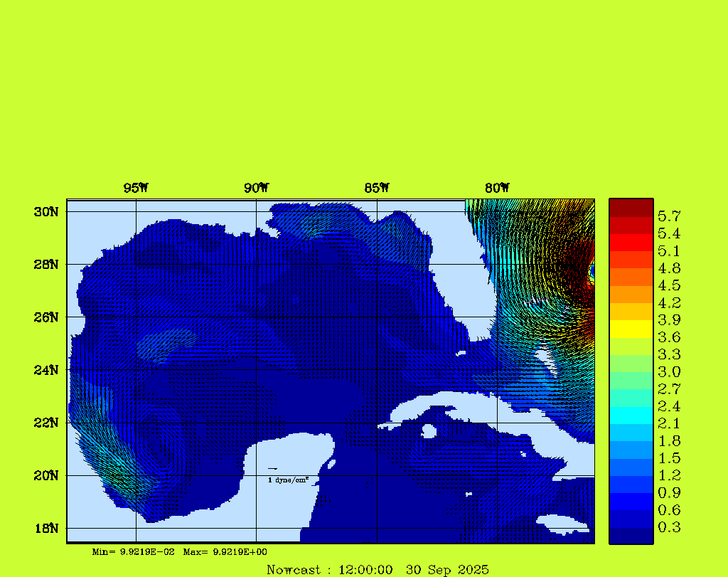Select the dark blue 0.3 colorbar band
The image size is (728, 577).
[x=631, y=535]
